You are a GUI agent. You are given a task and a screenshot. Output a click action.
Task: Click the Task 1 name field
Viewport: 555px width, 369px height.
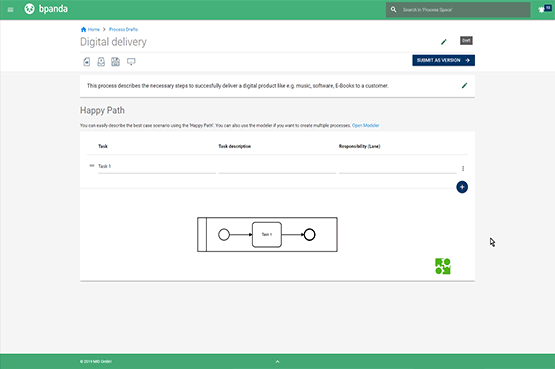tap(156, 167)
